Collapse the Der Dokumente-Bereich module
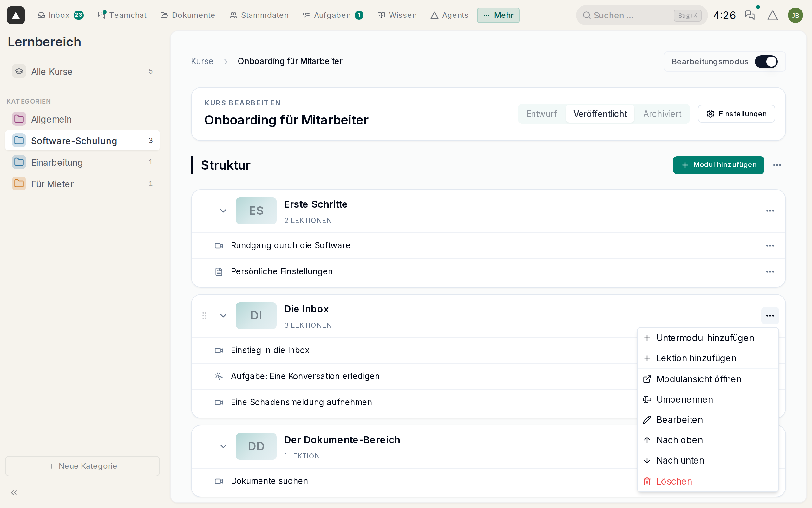The image size is (812, 508). (223, 446)
